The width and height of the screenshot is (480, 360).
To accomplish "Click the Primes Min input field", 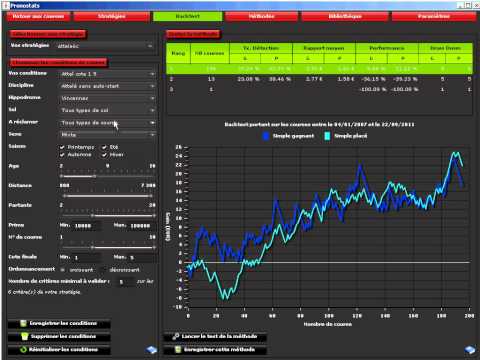I will [x=86, y=226].
